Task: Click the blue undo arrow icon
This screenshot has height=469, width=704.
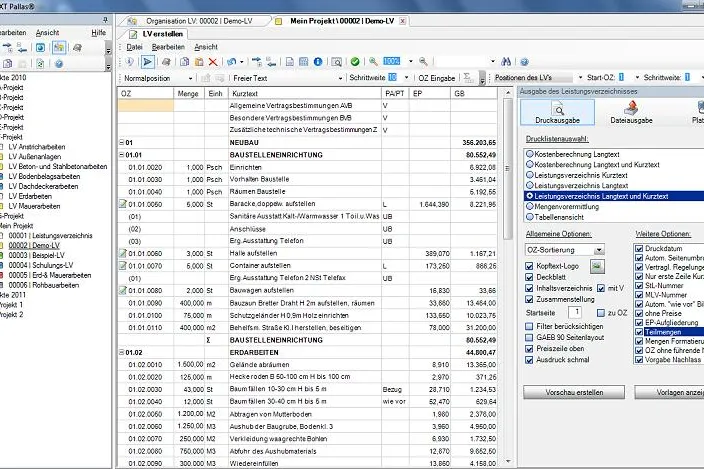Action: click(232, 61)
